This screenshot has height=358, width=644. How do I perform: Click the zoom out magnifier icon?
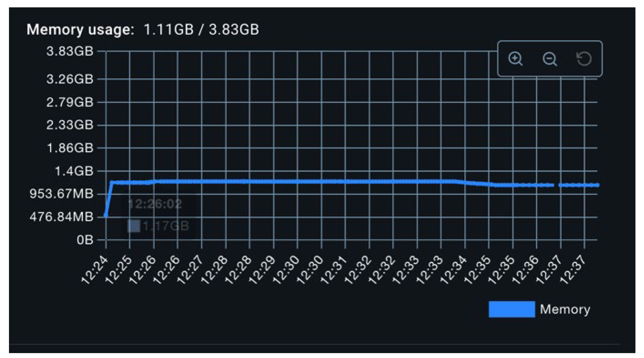[550, 59]
